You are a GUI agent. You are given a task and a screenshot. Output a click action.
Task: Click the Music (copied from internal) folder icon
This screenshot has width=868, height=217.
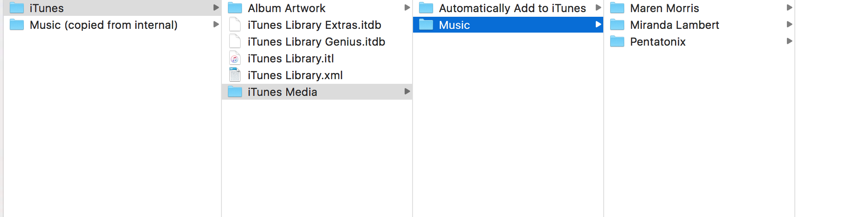[17, 25]
